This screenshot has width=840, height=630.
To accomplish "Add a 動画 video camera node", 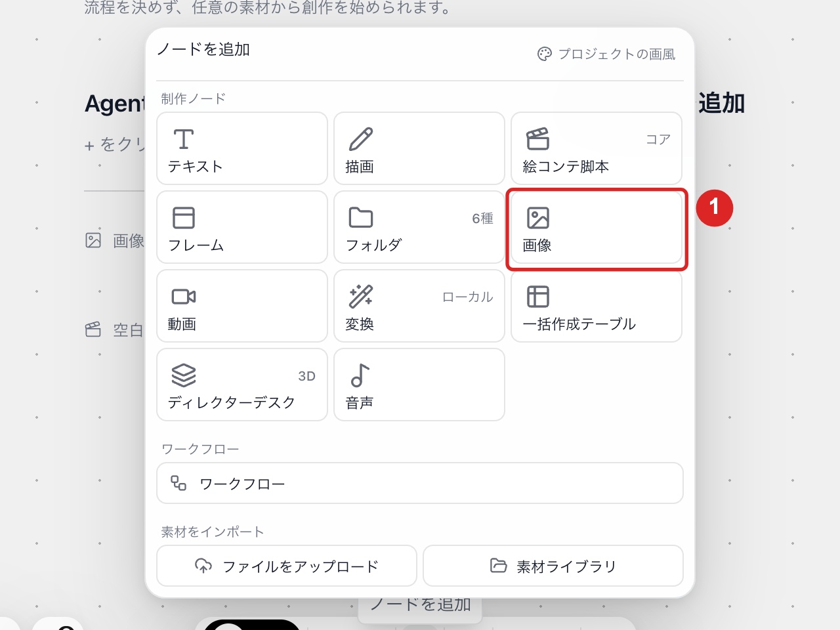I will (242, 306).
